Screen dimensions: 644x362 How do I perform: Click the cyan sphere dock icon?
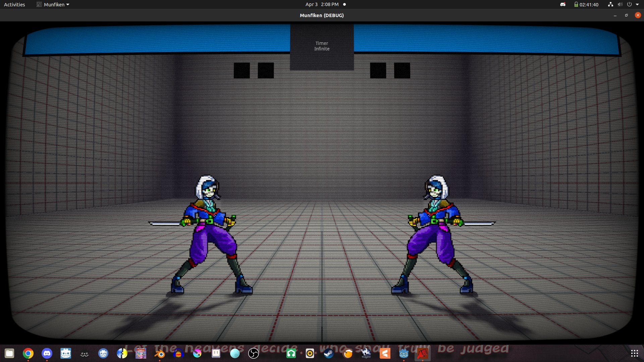(235, 353)
